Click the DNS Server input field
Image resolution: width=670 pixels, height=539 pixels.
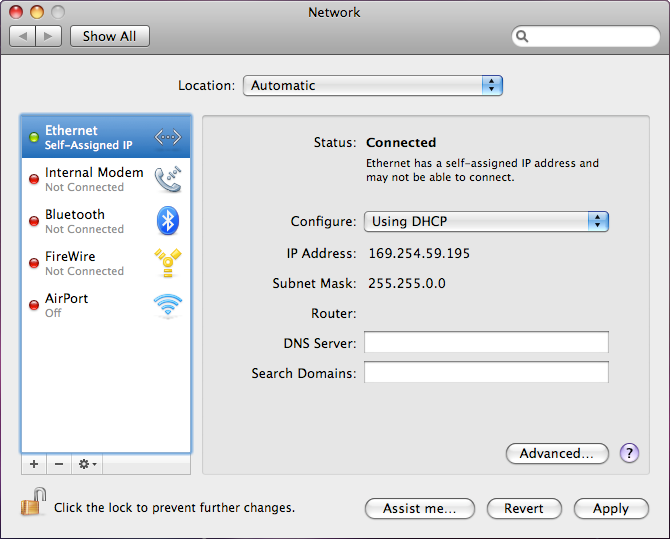486,343
